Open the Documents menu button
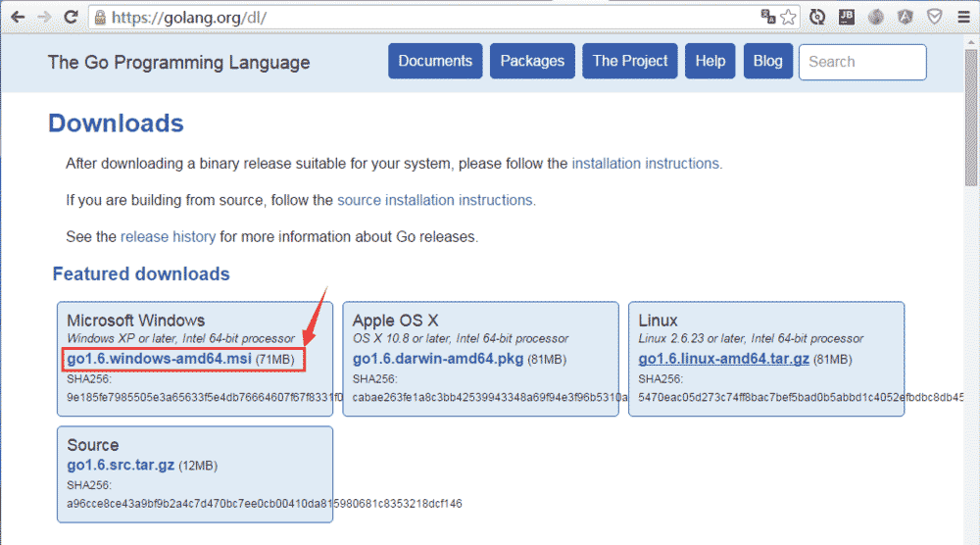Viewport: 980px width, 545px height. 435,61
